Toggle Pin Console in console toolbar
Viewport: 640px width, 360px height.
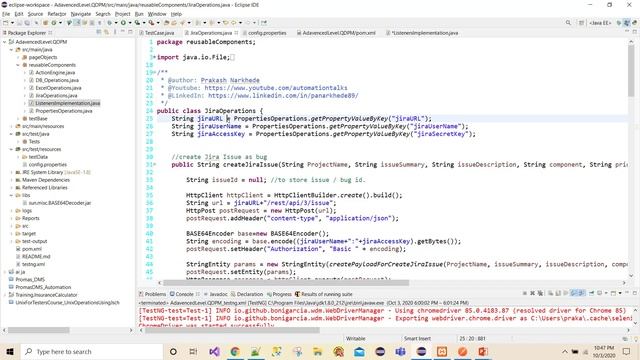[x=591, y=293]
